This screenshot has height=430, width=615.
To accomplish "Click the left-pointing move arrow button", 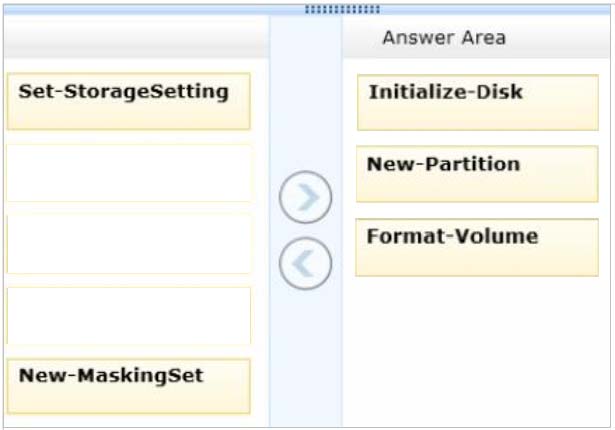I will point(305,263).
